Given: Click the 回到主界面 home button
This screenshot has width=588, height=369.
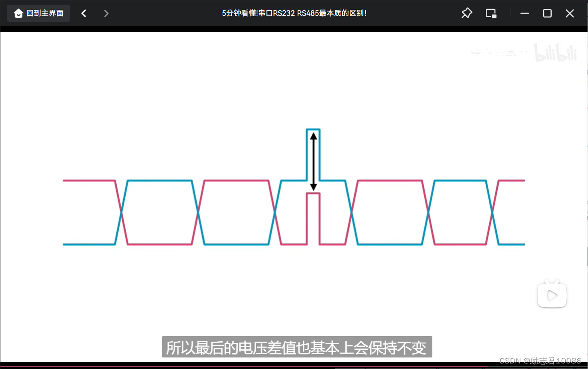Looking at the screenshot, I should point(38,13).
